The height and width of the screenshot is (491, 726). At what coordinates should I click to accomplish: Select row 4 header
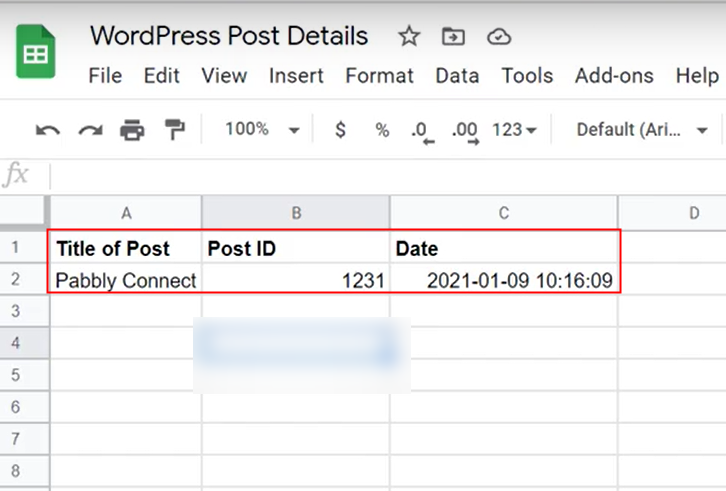(x=24, y=343)
